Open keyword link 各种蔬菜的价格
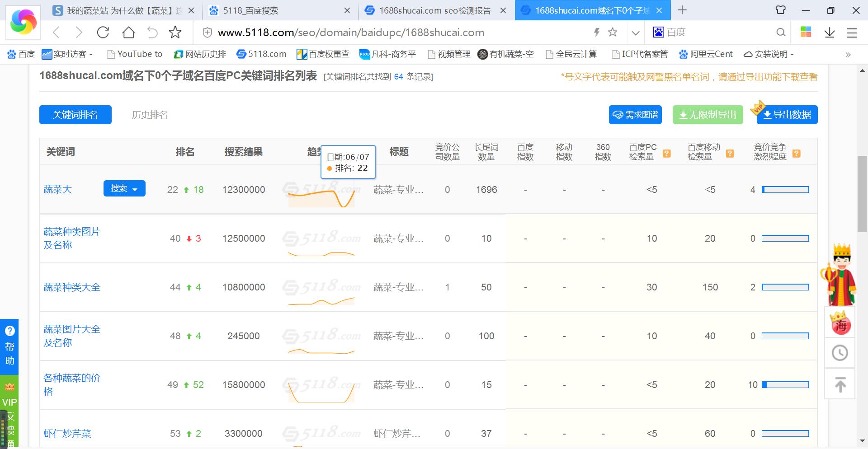The height and width of the screenshot is (449, 868). 72,384
